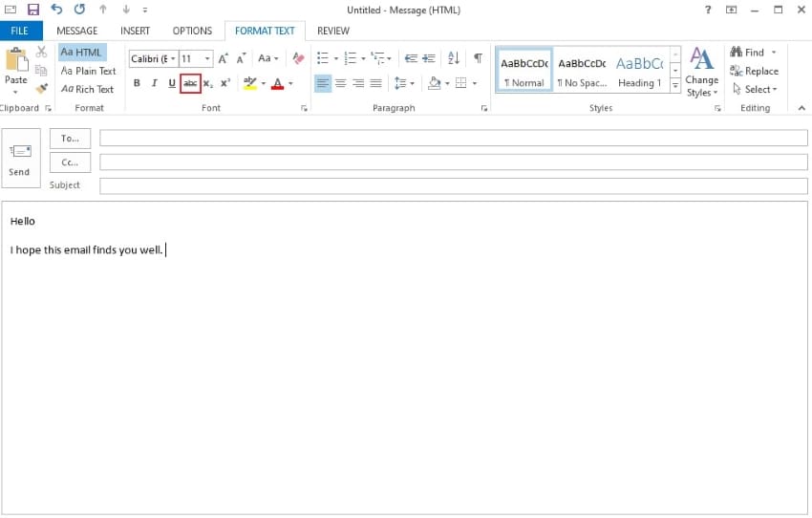Undo the last action
The width and height of the screenshot is (812, 518).
click(56, 10)
